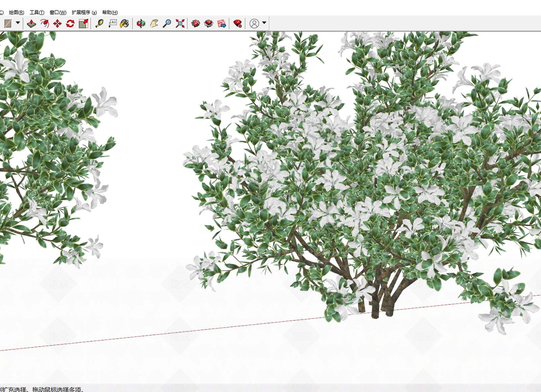
Task: Open the Extension Manager ruby icon
Action: pyautogui.click(x=238, y=23)
